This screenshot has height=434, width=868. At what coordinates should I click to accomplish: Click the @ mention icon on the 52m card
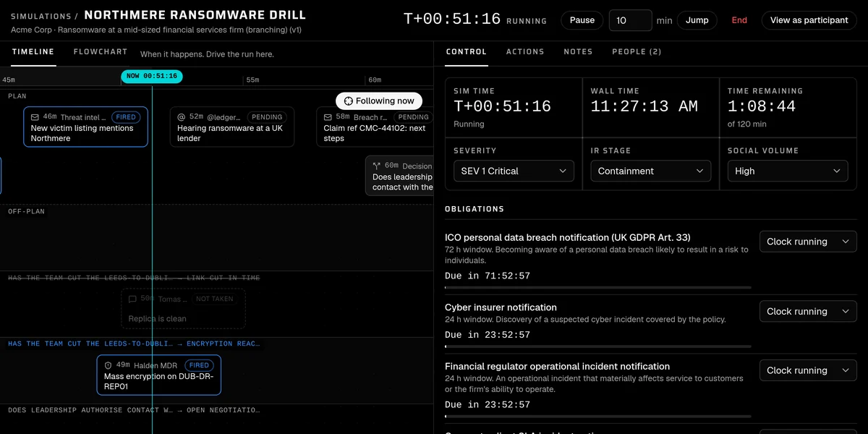pyautogui.click(x=182, y=117)
